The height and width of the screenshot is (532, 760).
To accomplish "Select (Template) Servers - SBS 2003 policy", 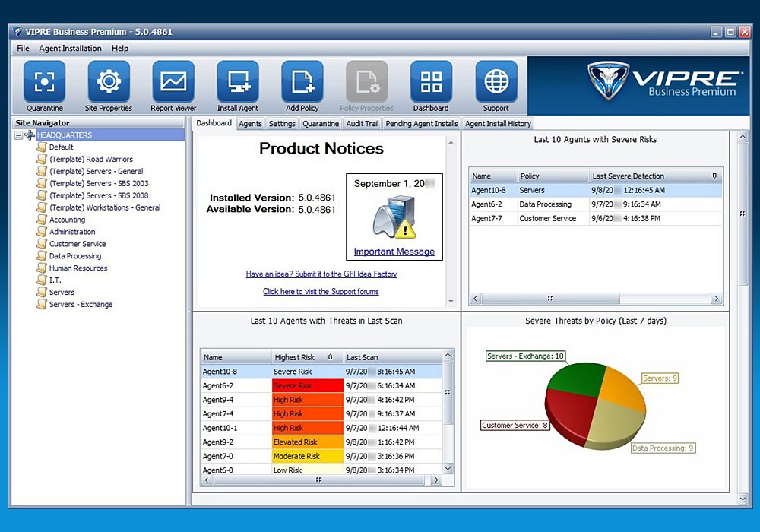I will [x=99, y=183].
